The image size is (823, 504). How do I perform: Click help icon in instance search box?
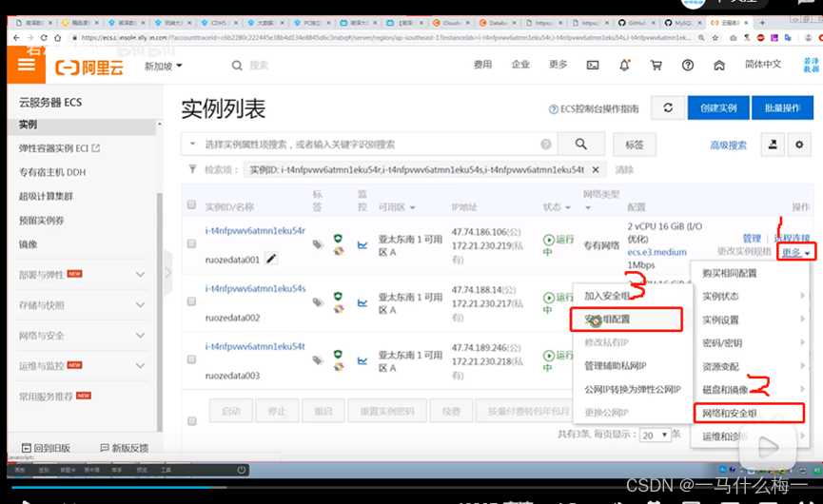pos(546,145)
